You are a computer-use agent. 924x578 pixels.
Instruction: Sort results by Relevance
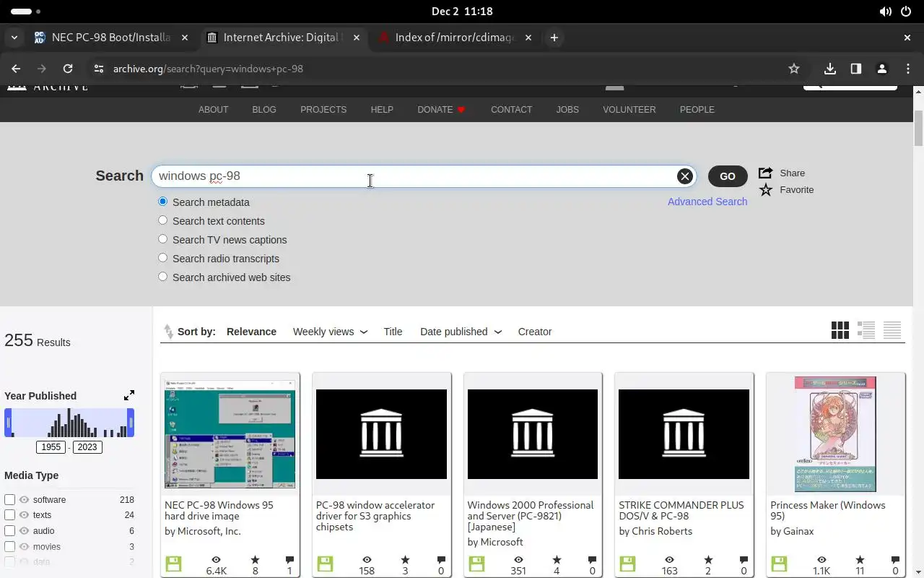point(251,332)
